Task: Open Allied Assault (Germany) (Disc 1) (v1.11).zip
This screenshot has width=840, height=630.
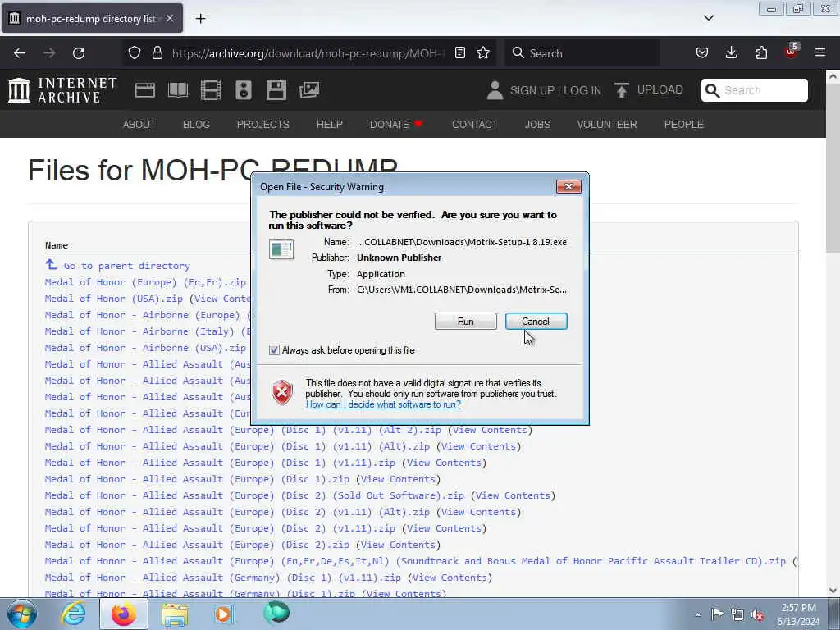Action: [223, 577]
